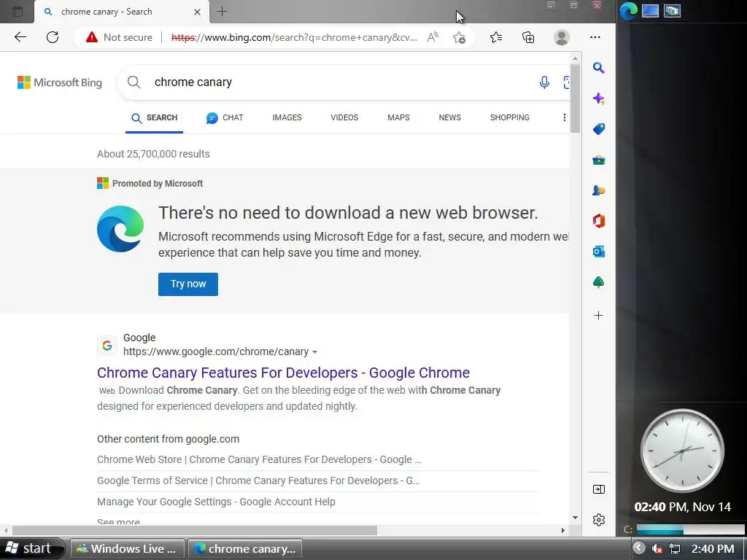The width and height of the screenshot is (747, 560).
Task: Switch to Windows Live taskbar item
Action: (127, 548)
